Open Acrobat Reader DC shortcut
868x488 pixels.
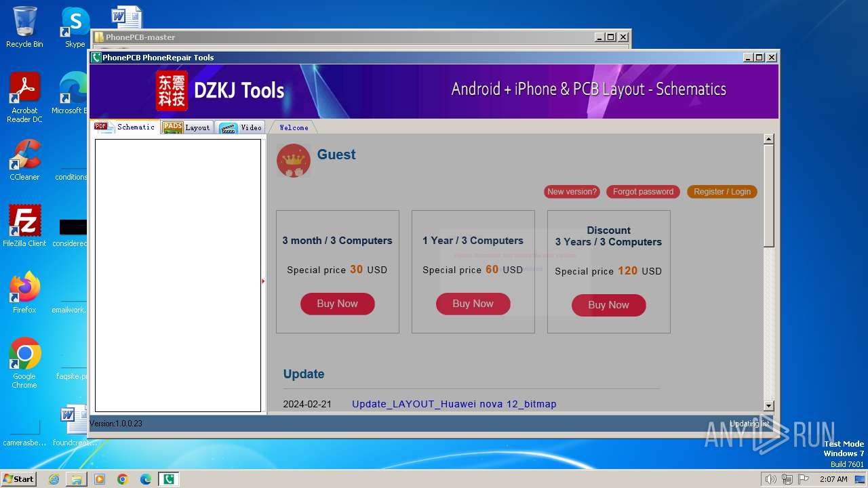pos(24,98)
